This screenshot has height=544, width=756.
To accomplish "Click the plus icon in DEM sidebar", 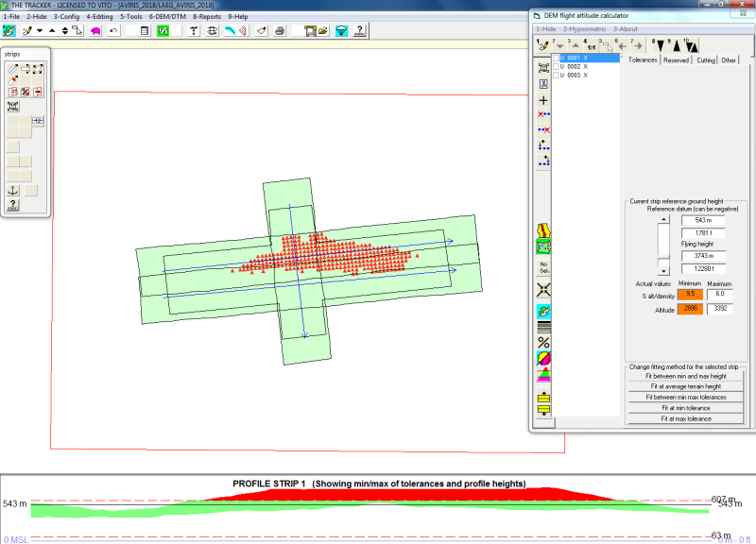I will (x=543, y=99).
